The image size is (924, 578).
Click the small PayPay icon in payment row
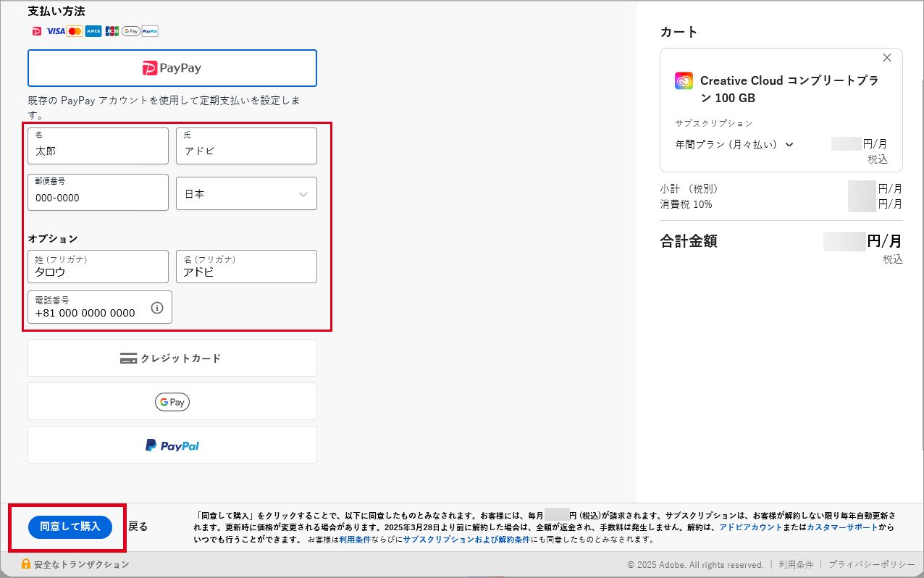[x=37, y=31]
